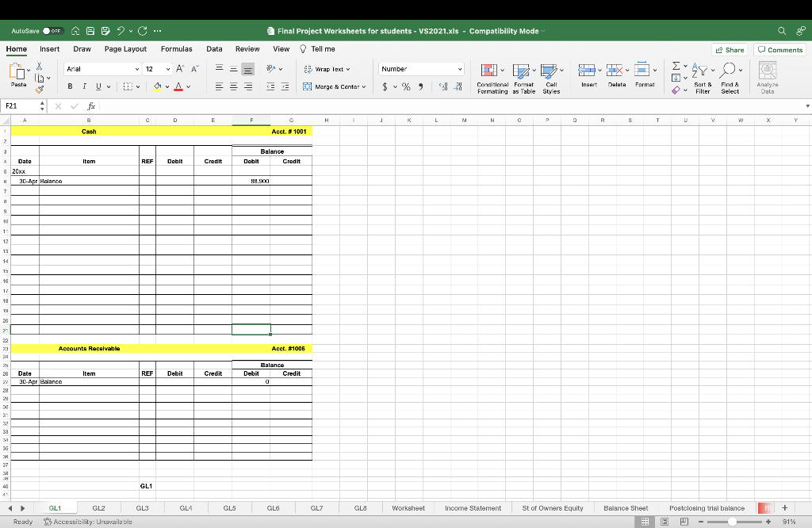The width and height of the screenshot is (812, 528).
Task: Click the Analyze Data icon
Action: 766,71
